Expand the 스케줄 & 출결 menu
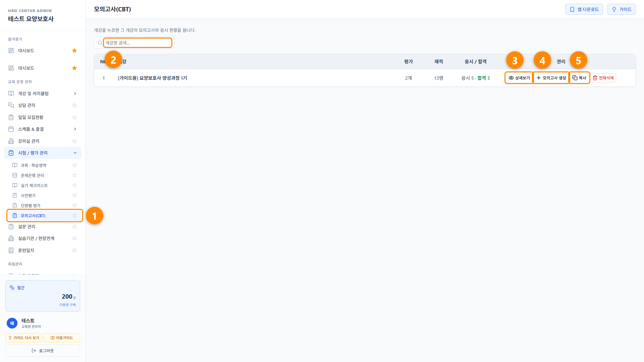The width and height of the screenshot is (644, 362). (43, 129)
